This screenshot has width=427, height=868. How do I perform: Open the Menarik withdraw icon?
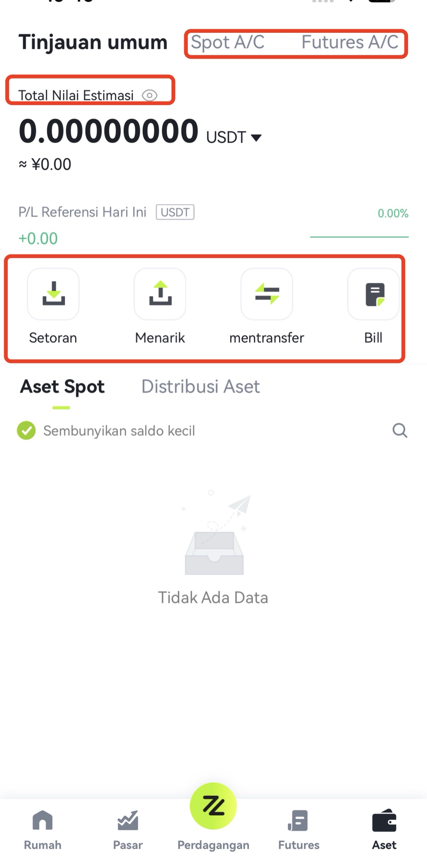point(160,294)
